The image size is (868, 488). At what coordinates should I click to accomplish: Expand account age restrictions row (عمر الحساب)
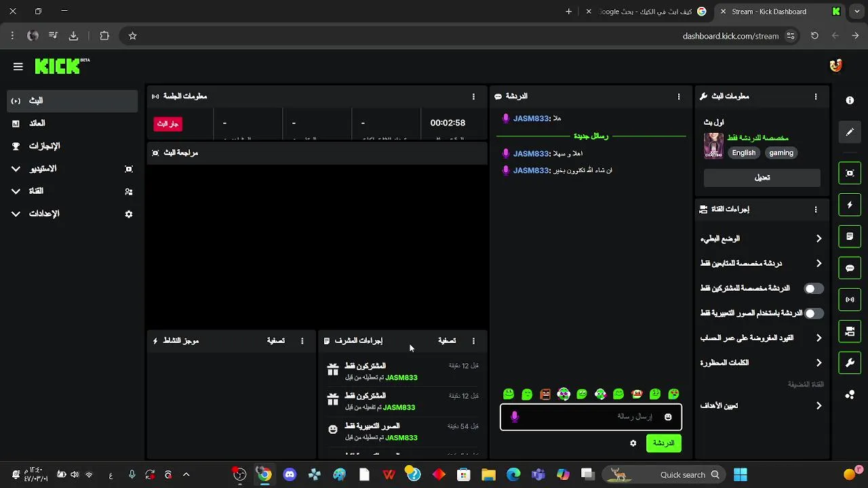tap(762, 338)
